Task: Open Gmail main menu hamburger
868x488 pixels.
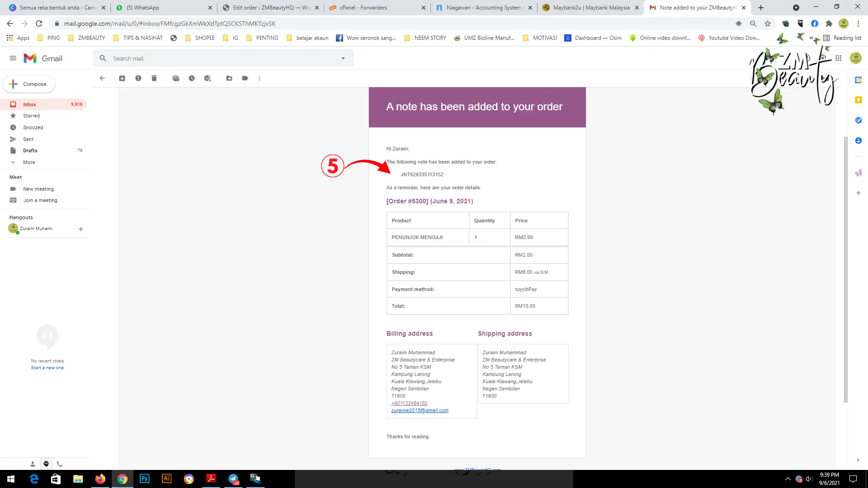Action: 13,58
